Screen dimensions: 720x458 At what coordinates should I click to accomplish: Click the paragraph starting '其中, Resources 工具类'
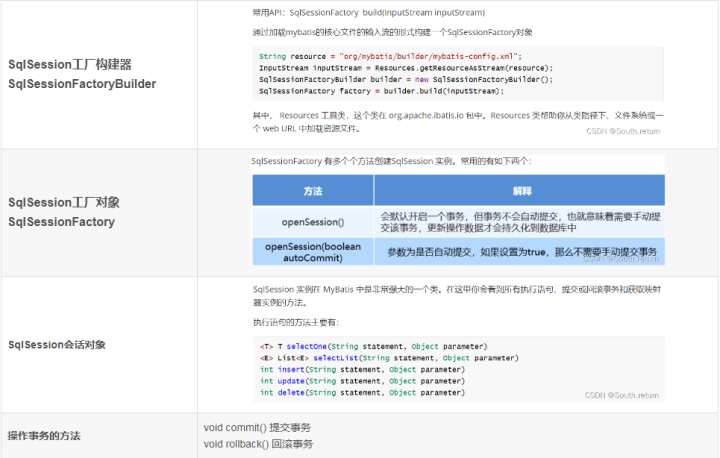458,122
